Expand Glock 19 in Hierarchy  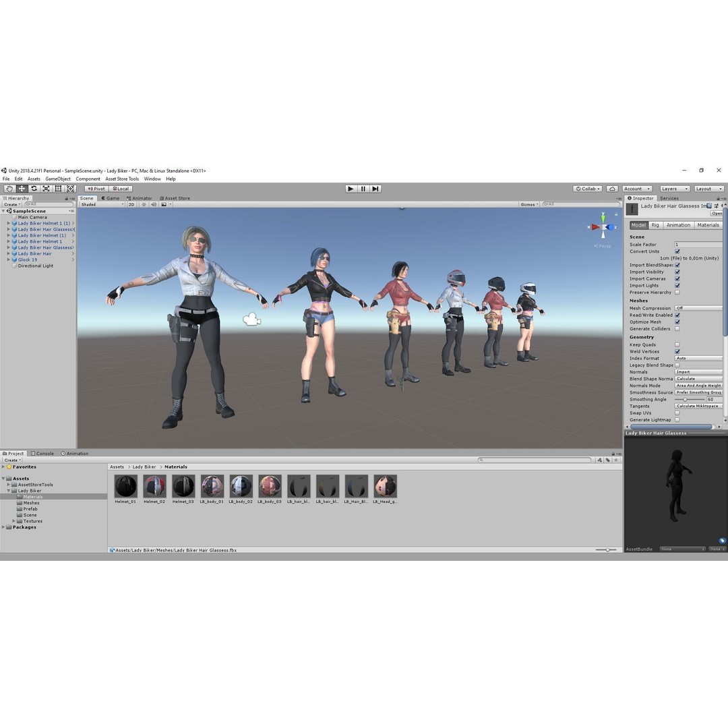[x=8, y=260]
